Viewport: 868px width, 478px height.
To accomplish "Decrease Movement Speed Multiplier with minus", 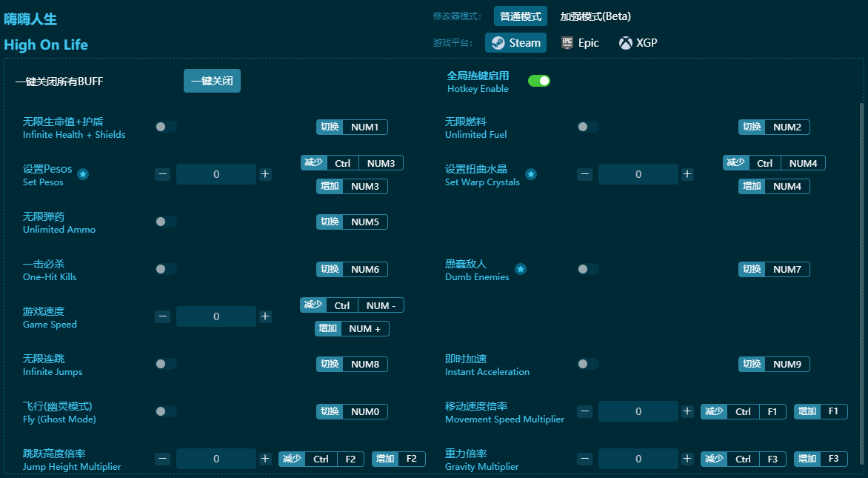I will [584, 411].
